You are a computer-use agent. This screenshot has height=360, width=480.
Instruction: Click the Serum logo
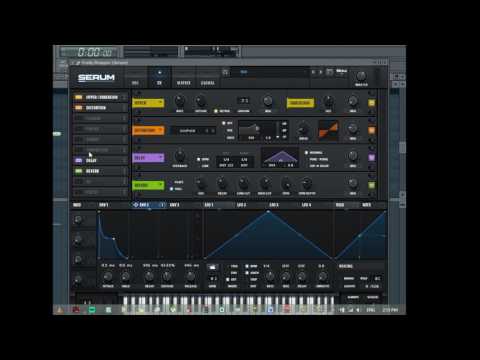pos(96,78)
